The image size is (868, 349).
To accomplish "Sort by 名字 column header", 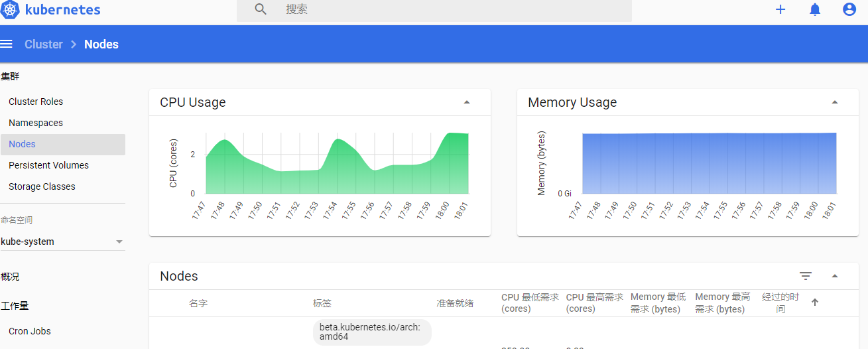I will 198,303.
